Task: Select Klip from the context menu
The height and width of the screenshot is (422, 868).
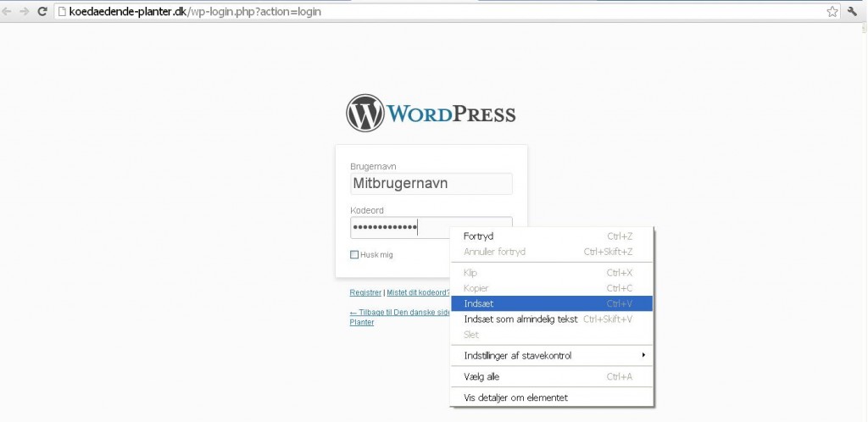Action: (x=552, y=273)
